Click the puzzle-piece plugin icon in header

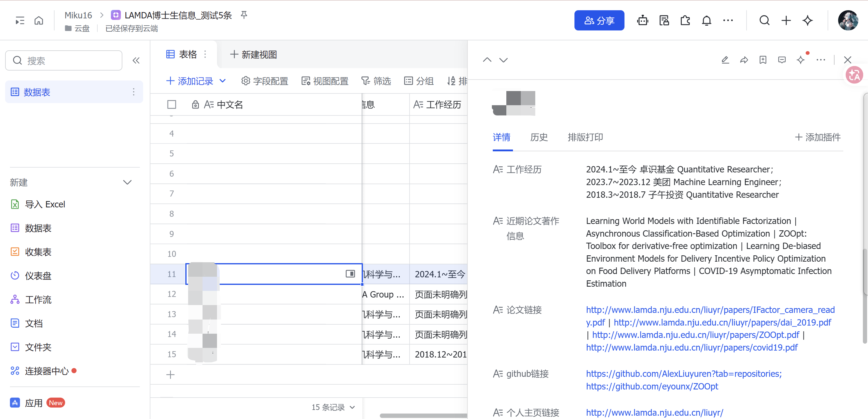685,20
